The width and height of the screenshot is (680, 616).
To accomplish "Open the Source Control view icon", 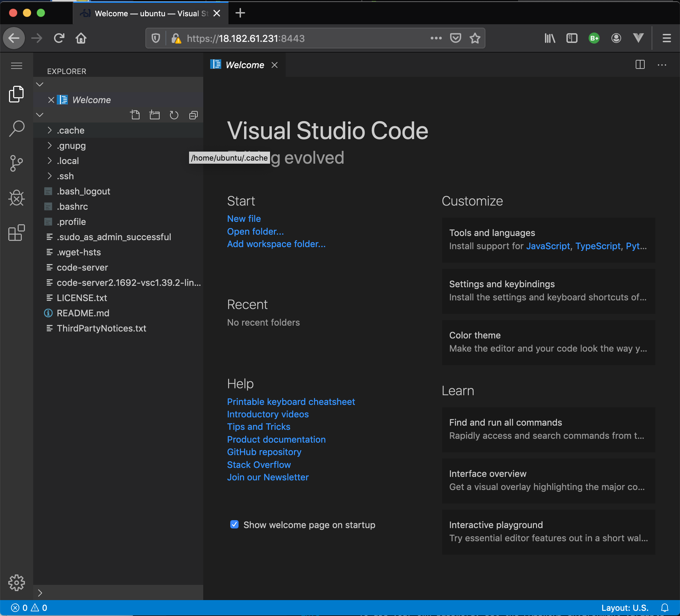I will click(x=16, y=163).
